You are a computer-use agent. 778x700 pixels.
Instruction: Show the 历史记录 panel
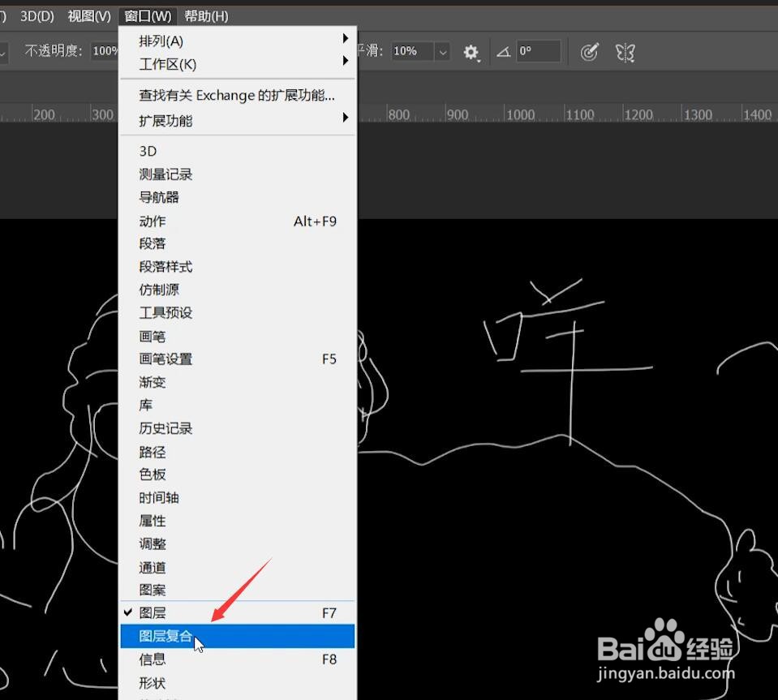tap(238, 428)
